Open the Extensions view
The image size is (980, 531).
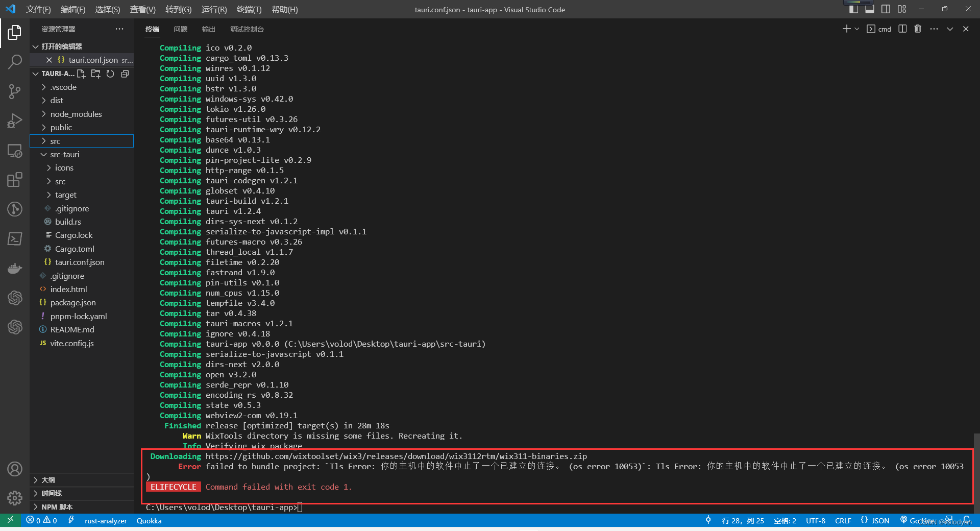click(15, 180)
